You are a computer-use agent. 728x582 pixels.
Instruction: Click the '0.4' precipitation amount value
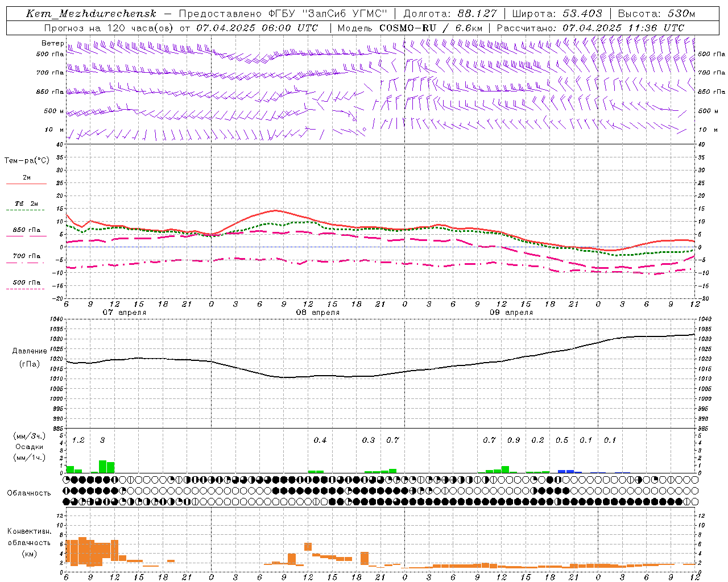[x=320, y=440]
